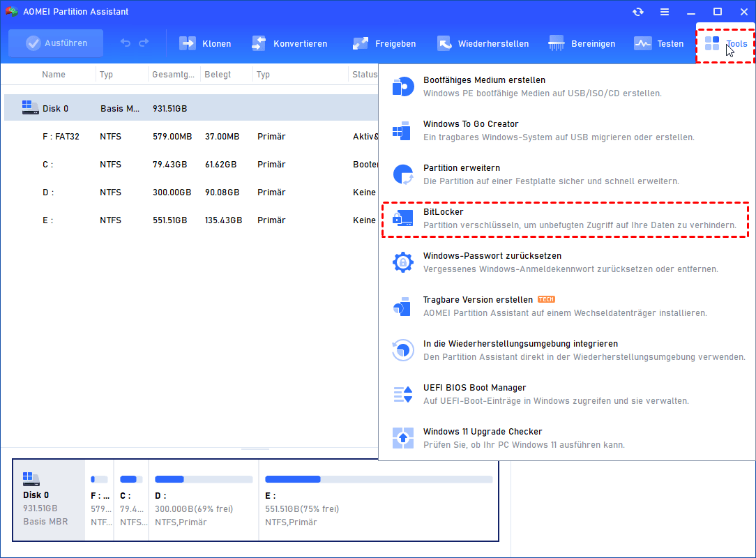
Task: Select In die Wiederherstellungsumgebung integrieren
Action: (x=566, y=350)
